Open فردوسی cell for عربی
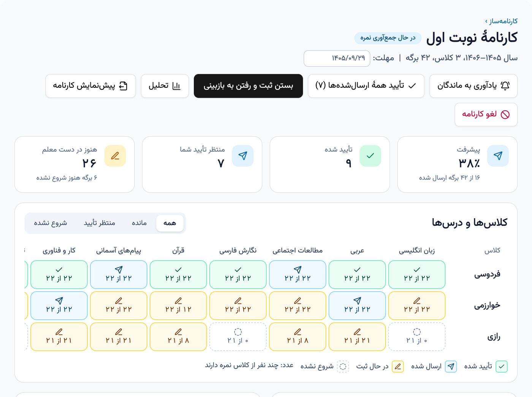Image resolution: width=532 pixels, height=397 pixels. click(x=357, y=275)
